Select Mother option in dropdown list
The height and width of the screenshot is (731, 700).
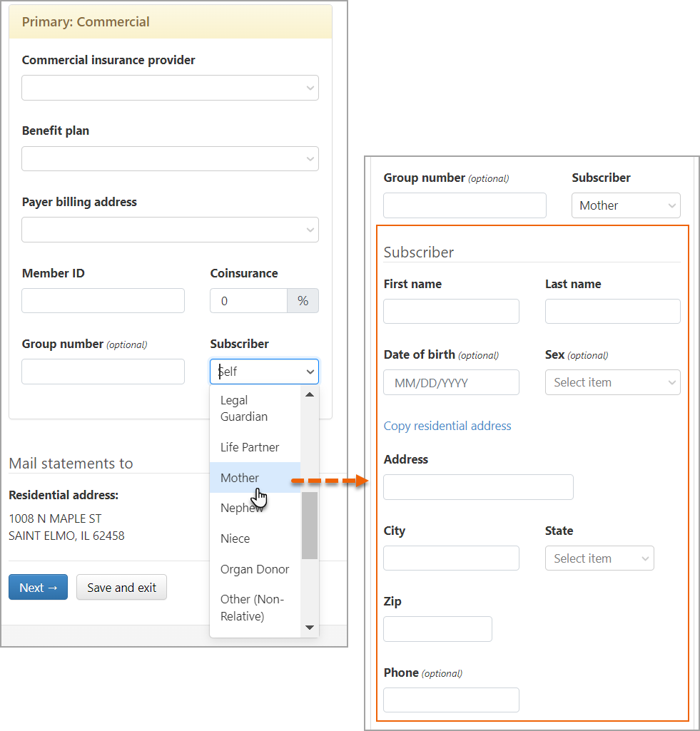pyautogui.click(x=240, y=478)
